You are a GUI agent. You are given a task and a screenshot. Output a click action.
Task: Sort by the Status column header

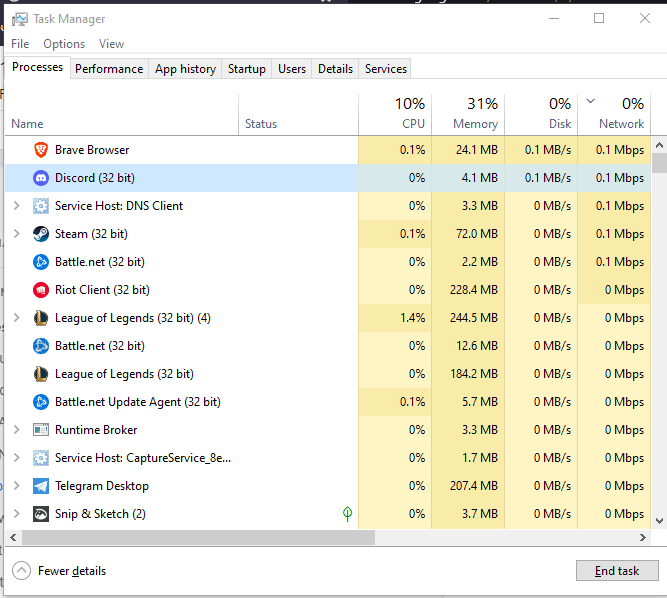point(299,115)
